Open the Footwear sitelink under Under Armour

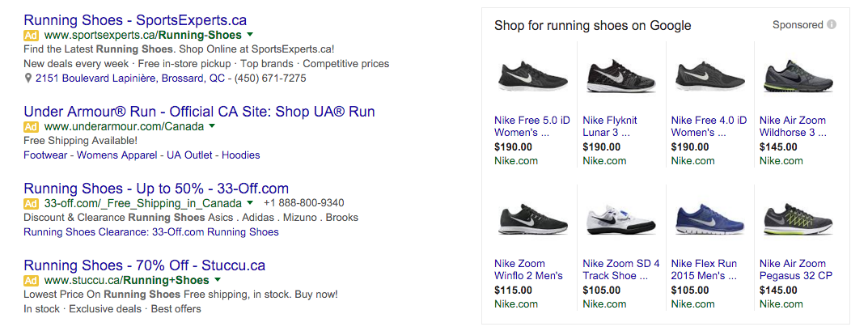pos(46,155)
